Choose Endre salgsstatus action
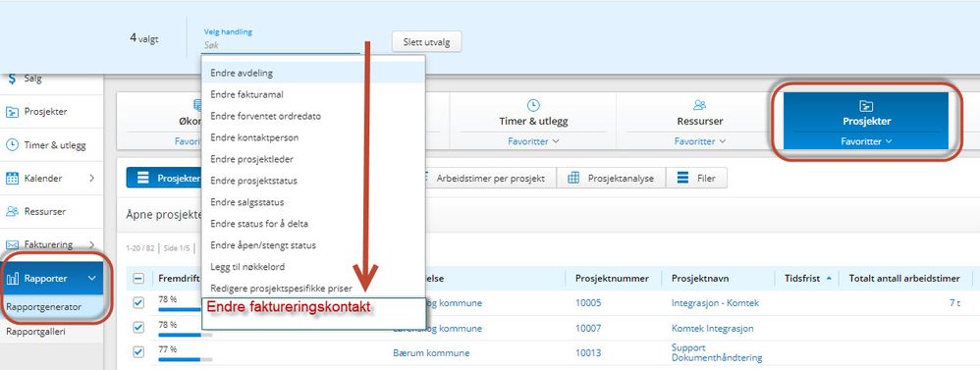Viewport: 980px width, 370px height. (313, 202)
